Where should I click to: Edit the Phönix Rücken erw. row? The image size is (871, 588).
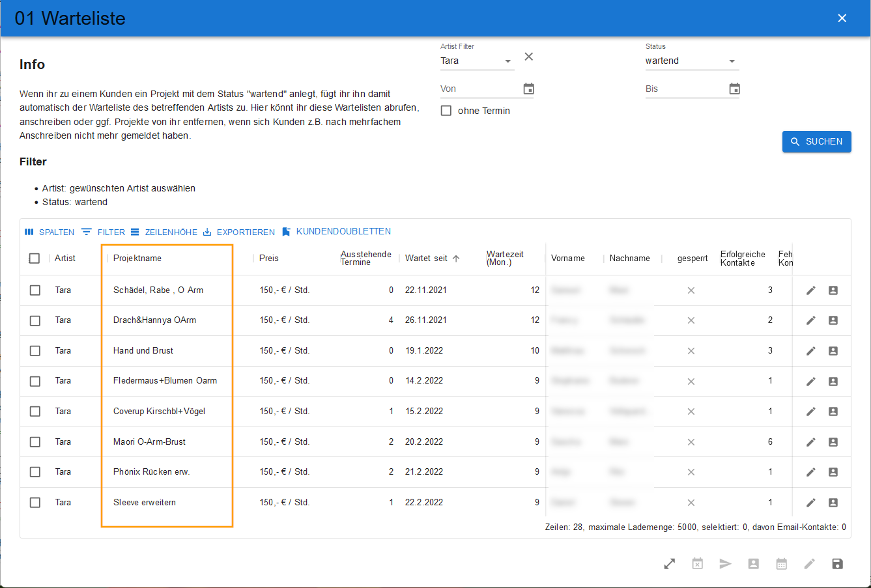(x=811, y=472)
